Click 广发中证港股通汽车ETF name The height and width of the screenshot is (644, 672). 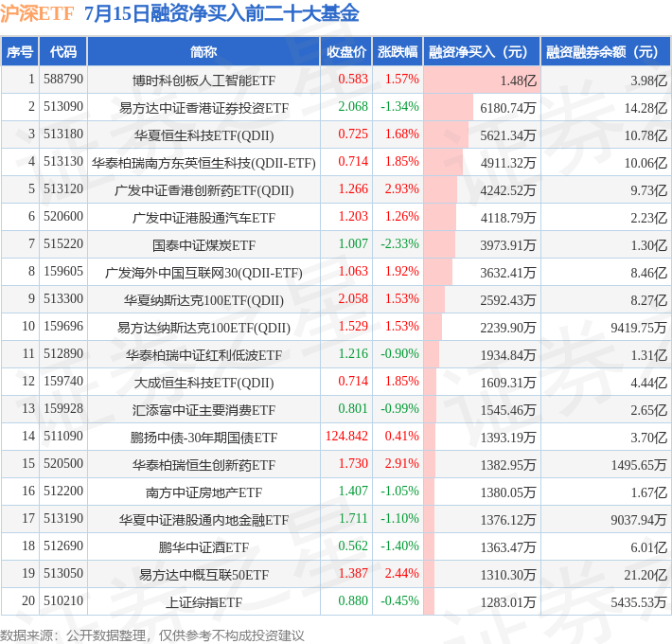[203, 218]
